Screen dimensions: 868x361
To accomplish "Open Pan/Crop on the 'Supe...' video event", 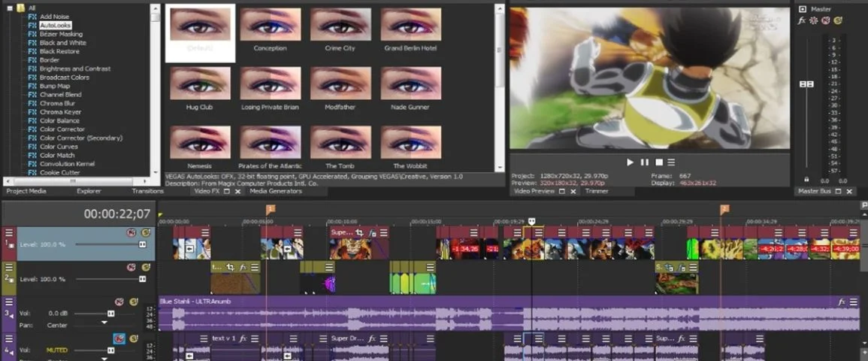I will [x=361, y=233].
